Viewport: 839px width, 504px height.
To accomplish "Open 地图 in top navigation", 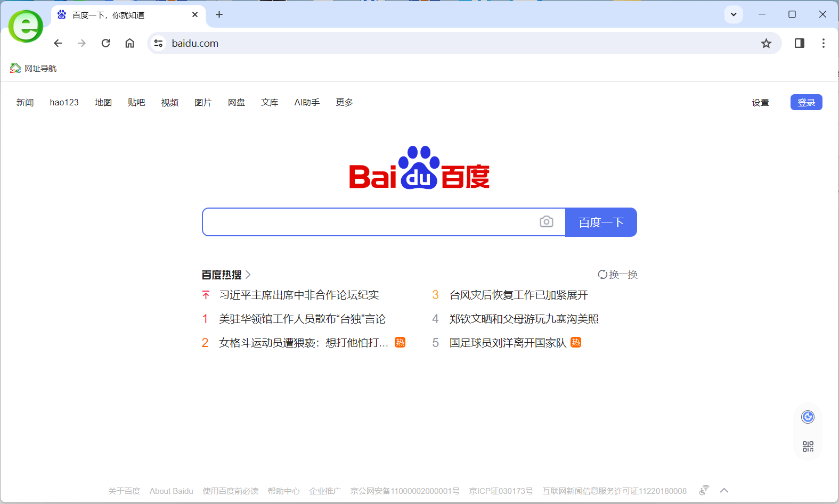I will (x=103, y=102).
